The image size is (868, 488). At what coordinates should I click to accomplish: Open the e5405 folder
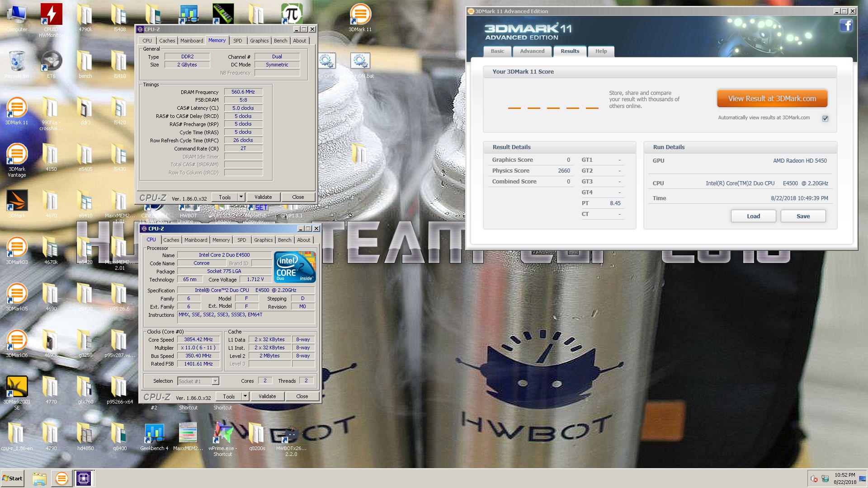(85, 157)
